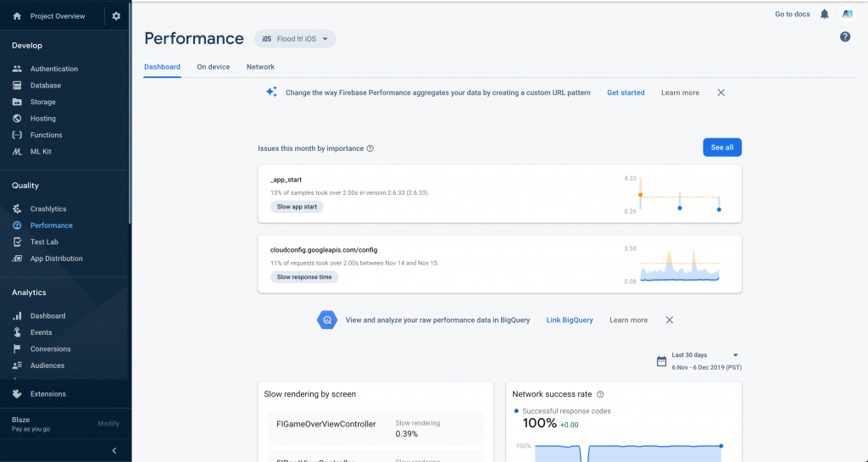The image size is (868, 462).
Task: Click the Test Lab checklist icon
Action: 17,242
